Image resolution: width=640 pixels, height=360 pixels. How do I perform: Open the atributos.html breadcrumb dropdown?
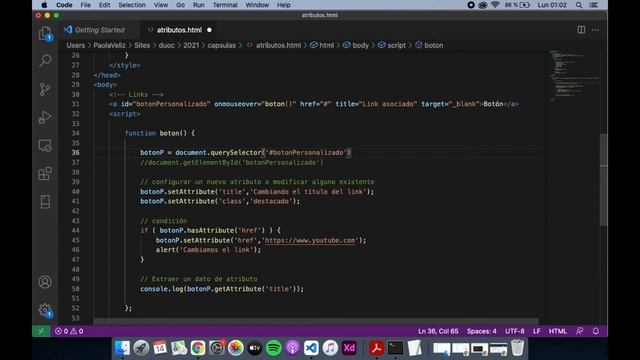coord(274,45)
